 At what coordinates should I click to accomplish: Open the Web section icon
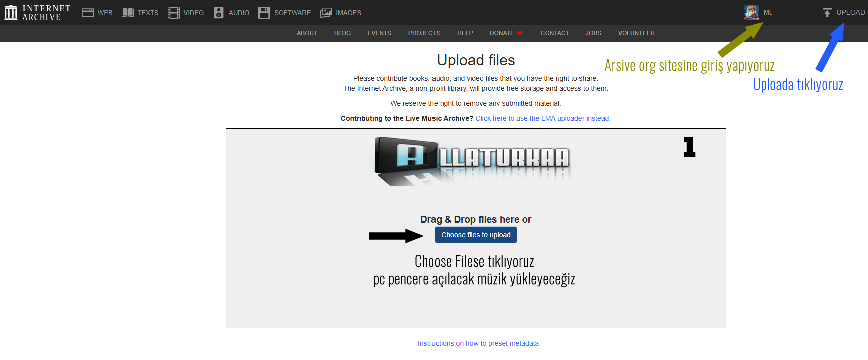point(88,13)
